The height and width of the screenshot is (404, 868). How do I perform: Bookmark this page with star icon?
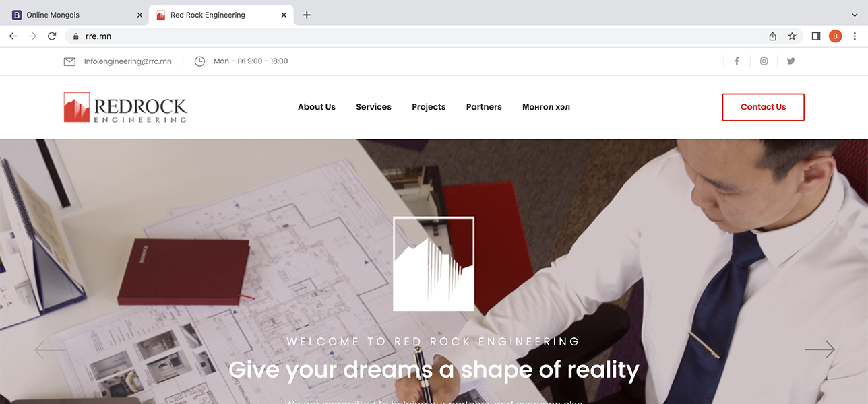point(792,36)
